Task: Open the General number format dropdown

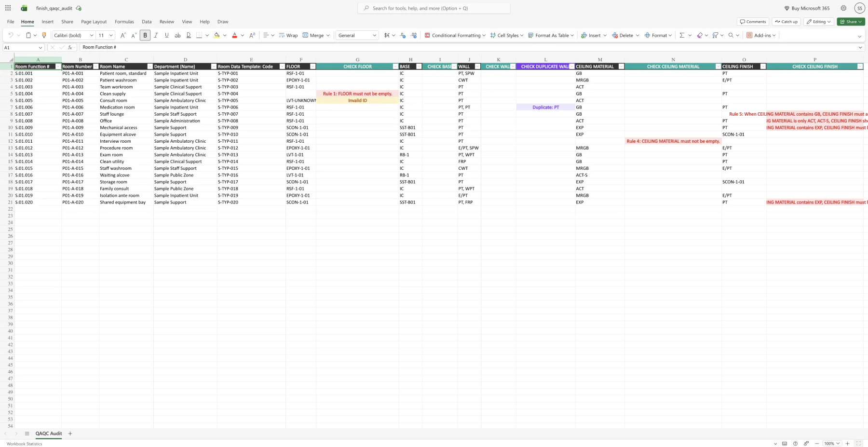Action: point(356,35)
